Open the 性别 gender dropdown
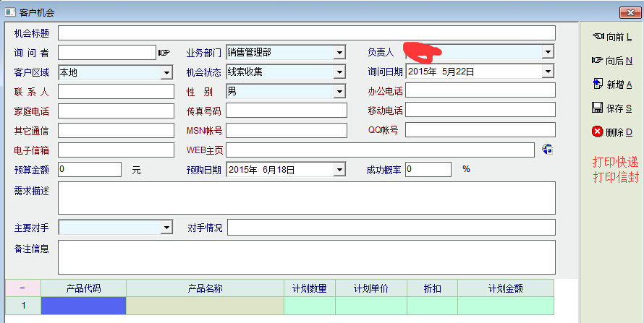This screenshot has height=323, width=644. pos(339,92)
